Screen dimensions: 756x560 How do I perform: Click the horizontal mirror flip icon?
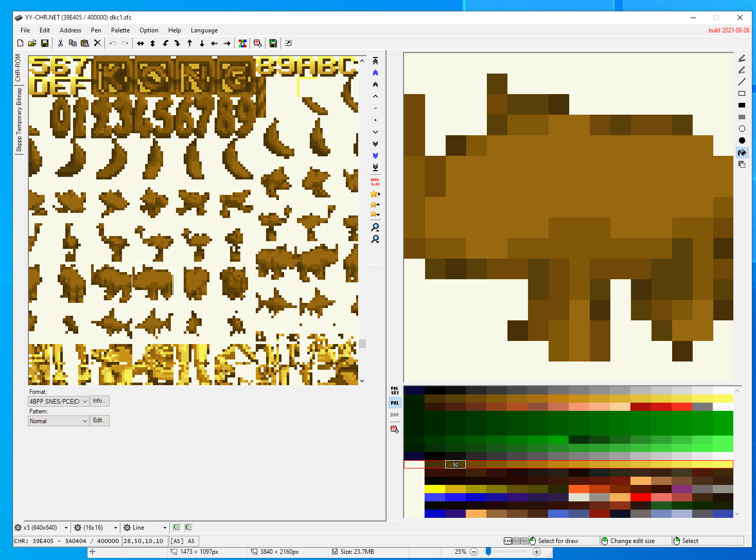point(140,43)
